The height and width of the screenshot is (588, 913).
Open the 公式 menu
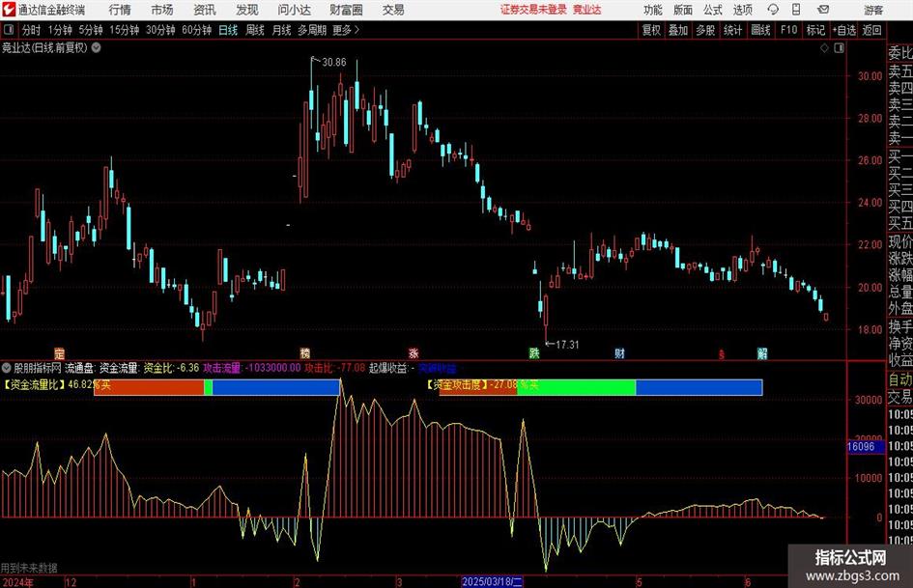[713, 10]
